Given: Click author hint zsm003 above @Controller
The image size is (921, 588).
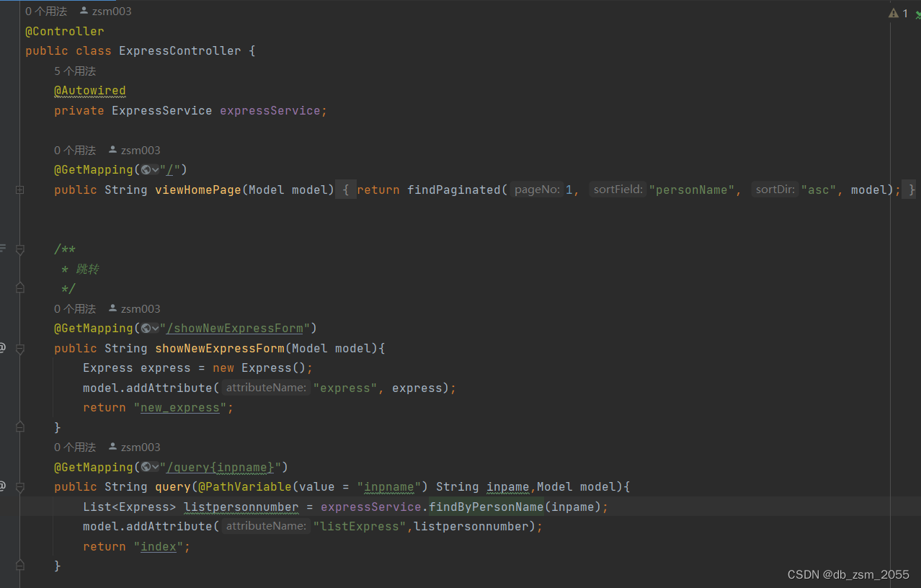Looking at the screenshot, I should click(105, 12).
